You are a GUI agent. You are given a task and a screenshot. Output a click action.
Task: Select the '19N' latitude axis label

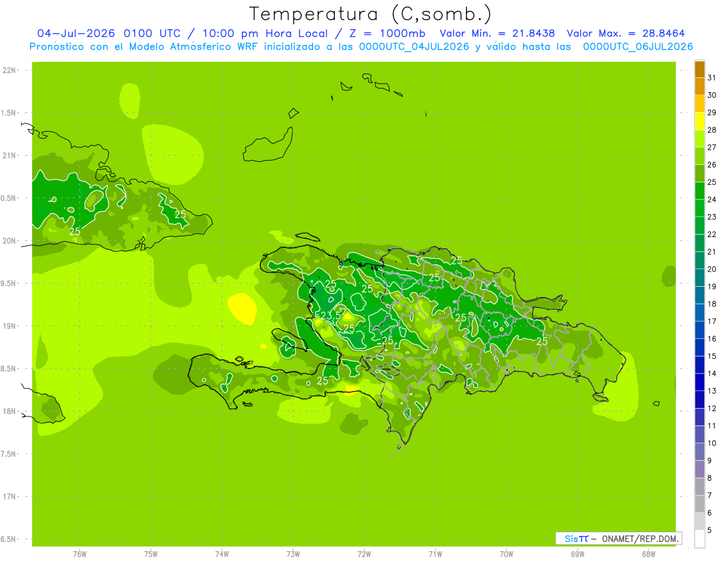(9, 326)
